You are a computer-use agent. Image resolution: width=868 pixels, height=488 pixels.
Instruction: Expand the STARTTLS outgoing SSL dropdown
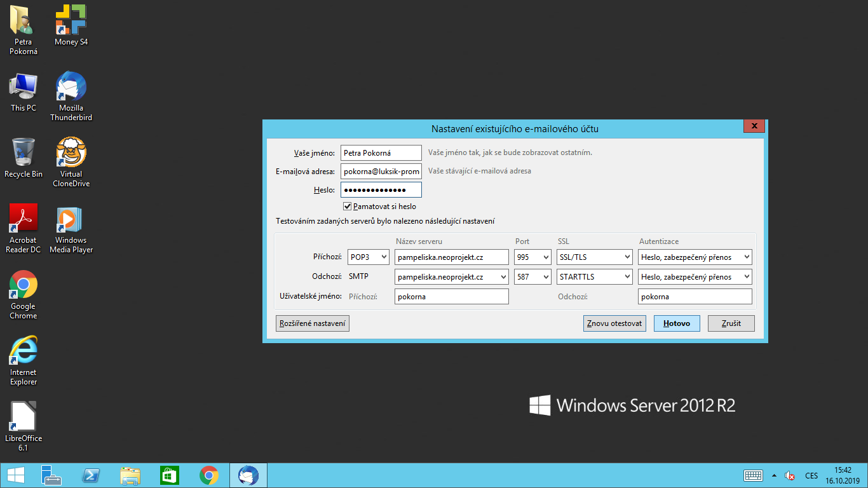(594, 277)
